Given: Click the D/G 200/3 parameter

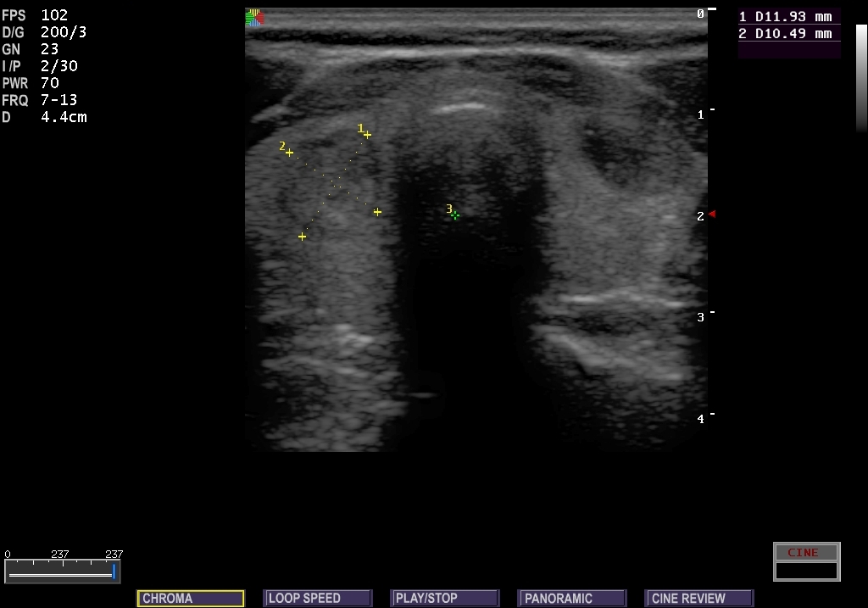Looking at the screenshot, I should 44,32.
